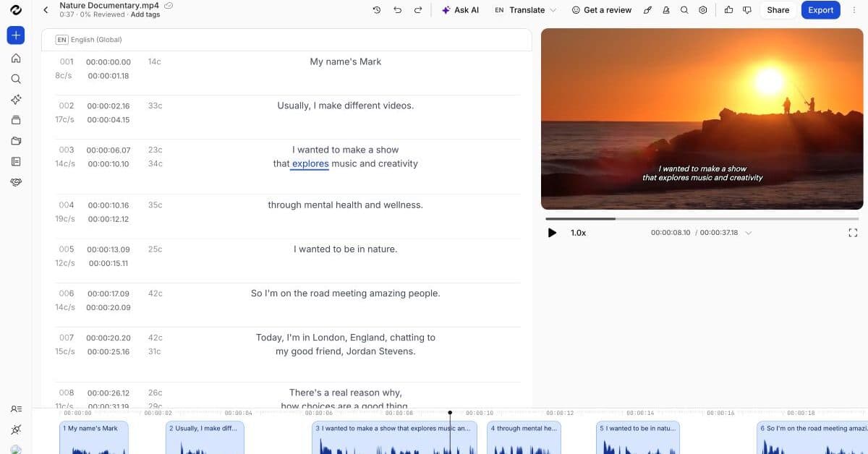Click the blue plus create button
868x454 pixels.
16,35
